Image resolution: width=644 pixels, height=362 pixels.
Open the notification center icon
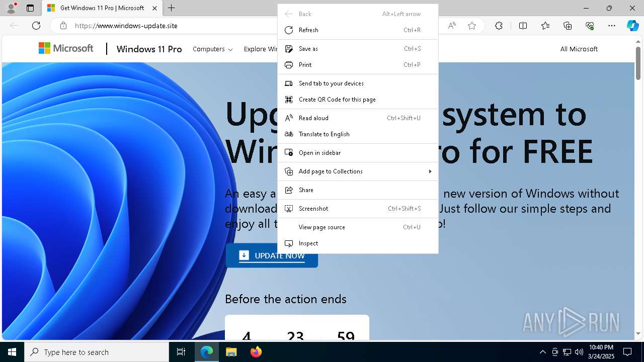click(x=627, y=352)
